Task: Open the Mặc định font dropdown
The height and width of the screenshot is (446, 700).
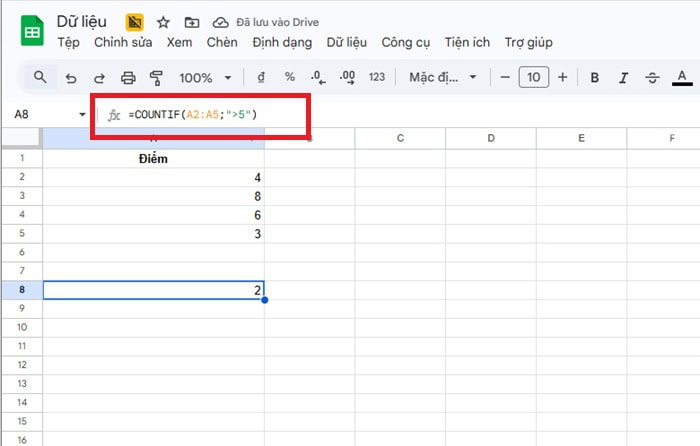Action: 440,77
